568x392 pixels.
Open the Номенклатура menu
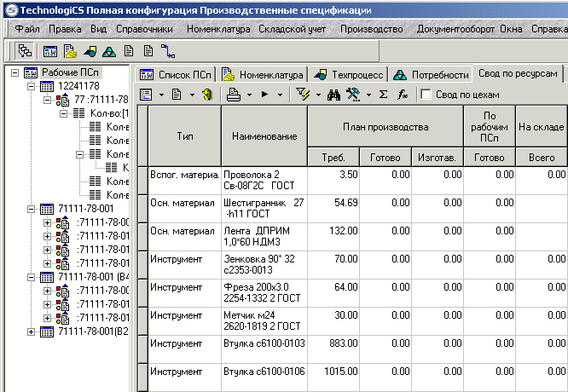(218, 29)
